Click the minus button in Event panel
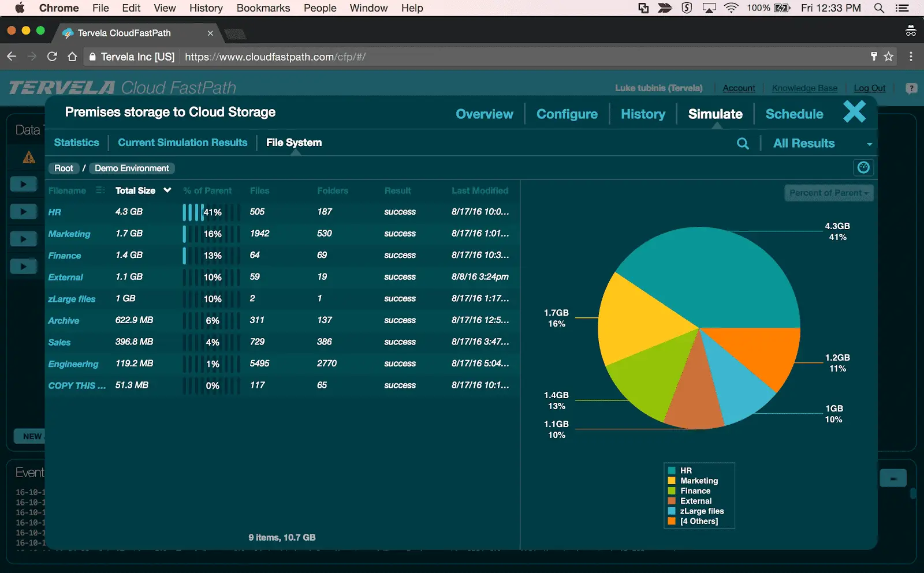Image resolution: width=924 pixels, height=573 pixels. 893,478
